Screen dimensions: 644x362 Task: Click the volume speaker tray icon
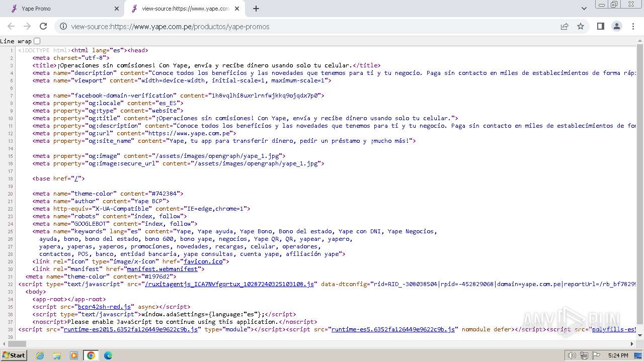pyautogui.click(x=572, y=355)
